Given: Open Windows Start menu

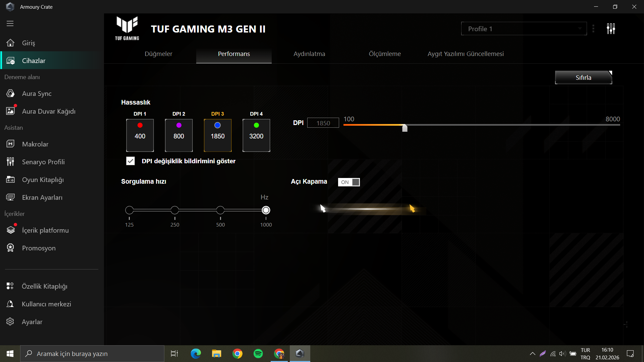Looking at the screenshot, I should (10, 354).
